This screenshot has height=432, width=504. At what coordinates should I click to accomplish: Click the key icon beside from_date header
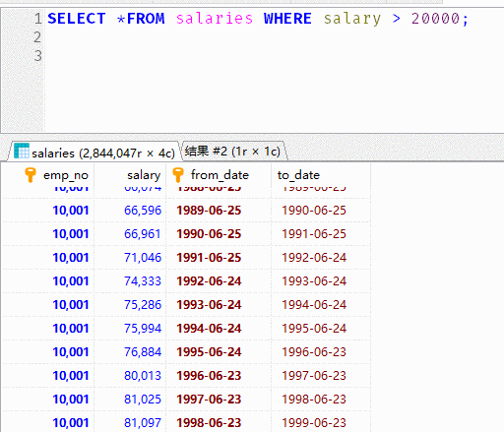tap(178, 175)
